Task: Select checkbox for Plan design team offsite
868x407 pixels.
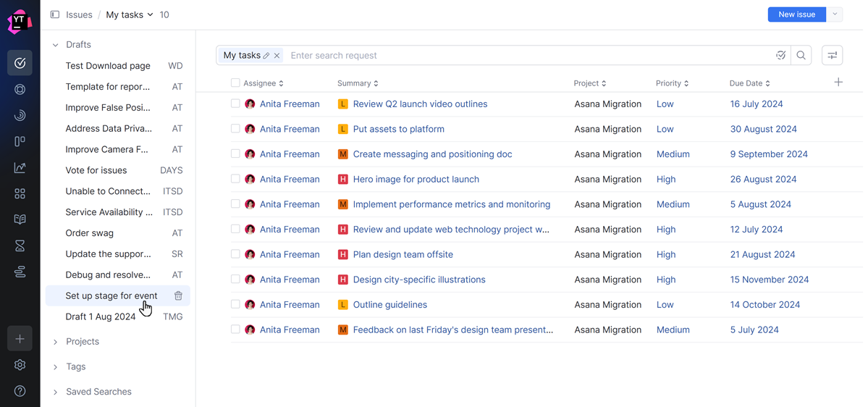Action: (x=235, y=254)
